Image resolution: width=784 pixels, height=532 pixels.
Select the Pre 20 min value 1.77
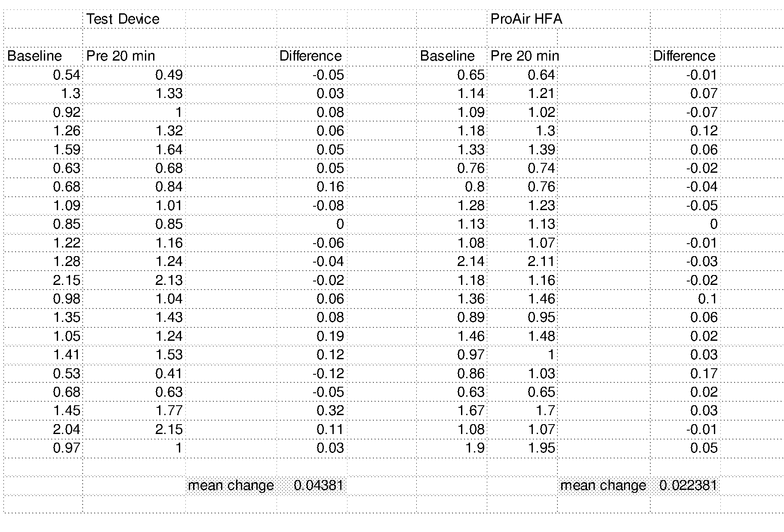point(169,410)
